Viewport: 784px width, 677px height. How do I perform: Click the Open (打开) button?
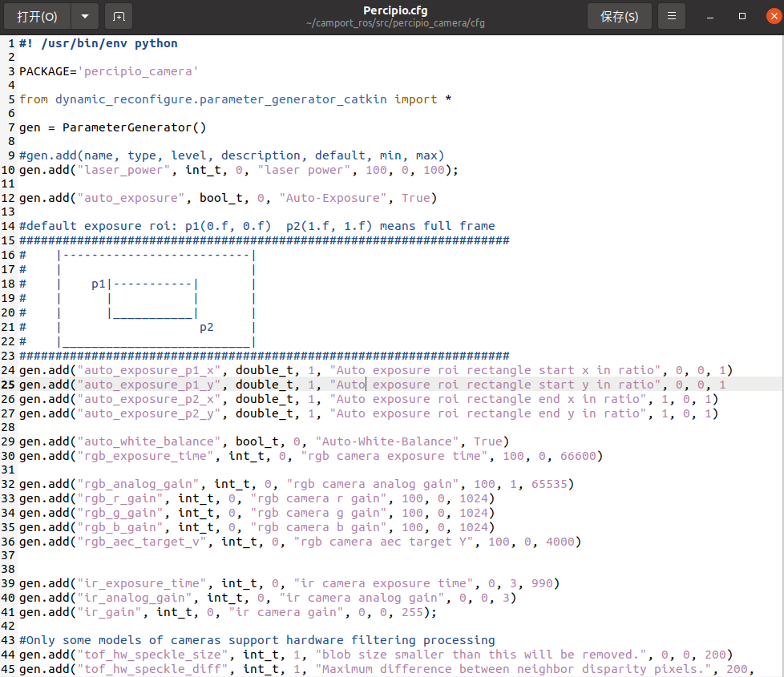point(38,17)
